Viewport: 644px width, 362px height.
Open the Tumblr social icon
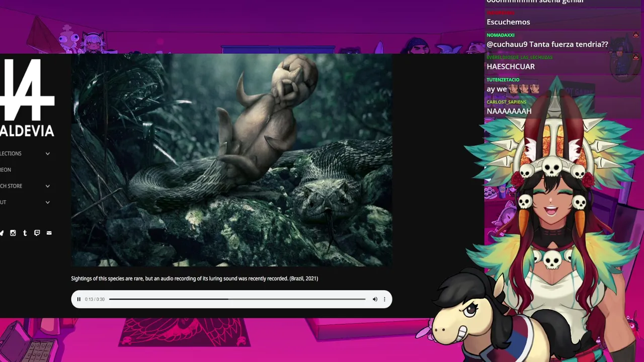click(x=25, y=233)
